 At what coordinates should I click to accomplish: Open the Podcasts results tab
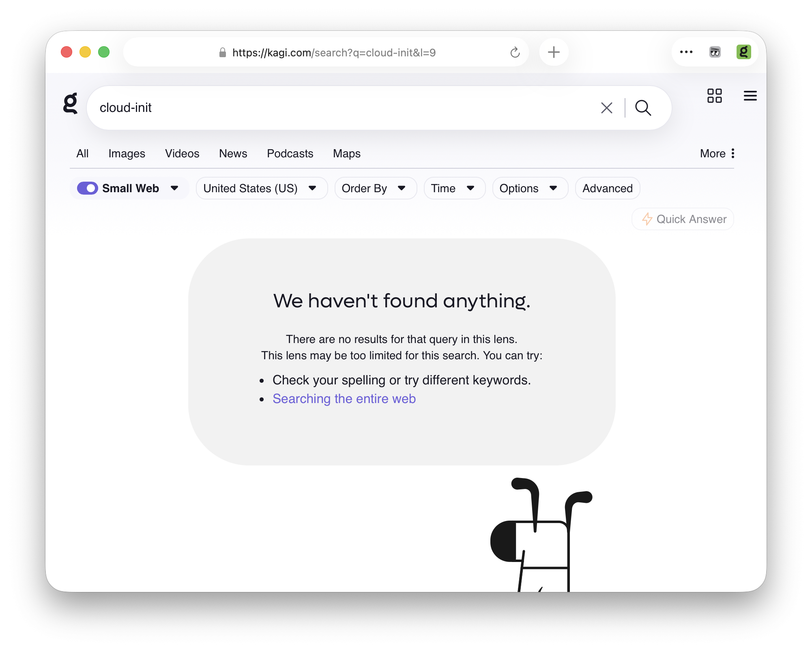(290, 153)
